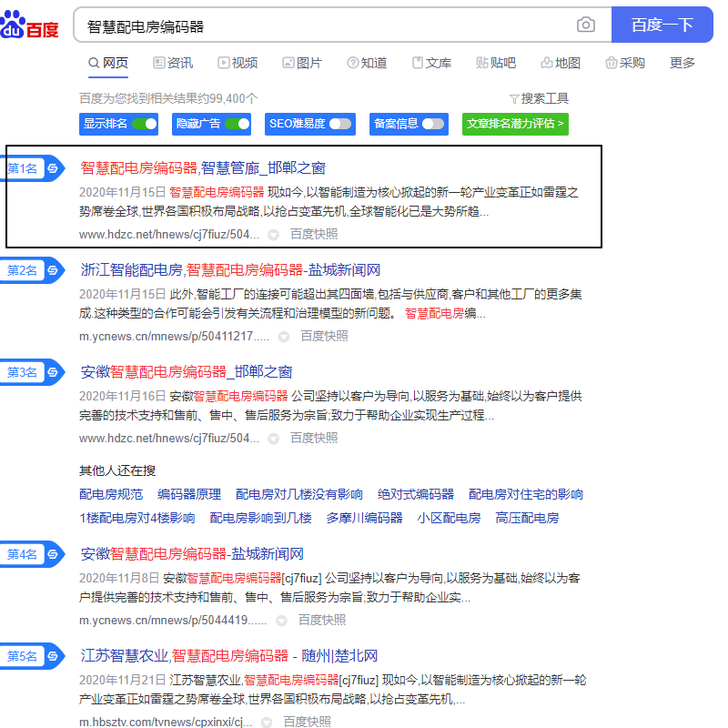Click related search 多摩川编码器
This screenshot has height=728, width=728.
coord(365,518)
